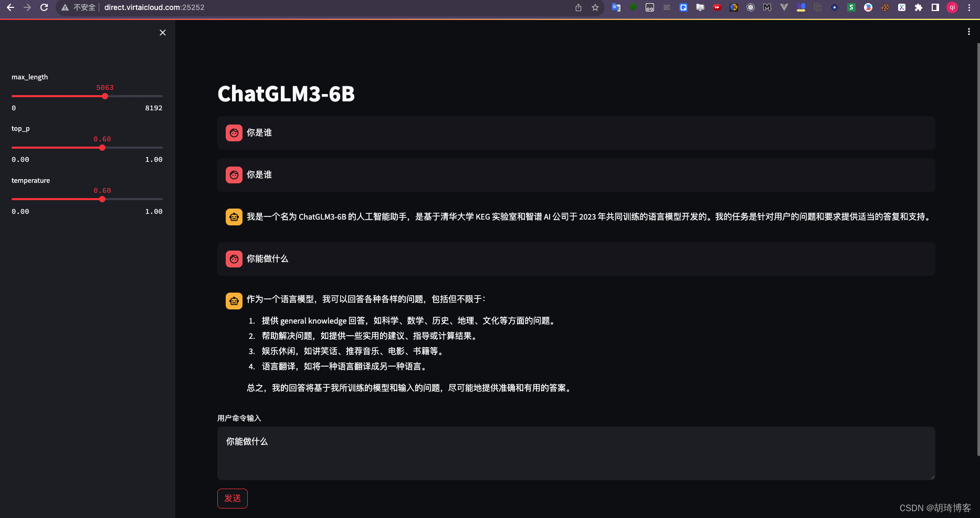Click the 你能做什么 chat message text
Screen dimensions: 980x518
coord(268,259)
